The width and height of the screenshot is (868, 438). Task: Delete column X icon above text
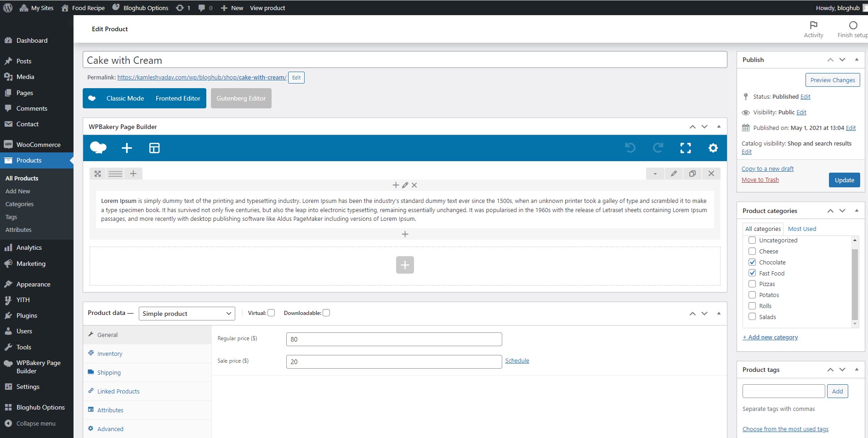pos(414,185)
